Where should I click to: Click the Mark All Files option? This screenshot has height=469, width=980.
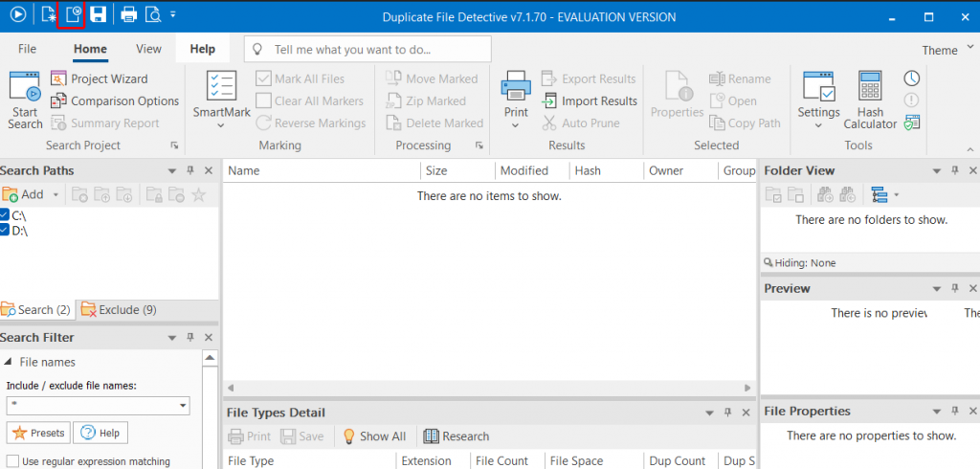[301, 78]
